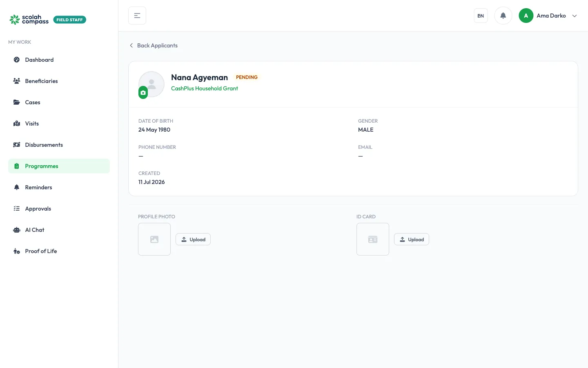Click the back chevron arrow icon
This screenshot has height=368, width=588.
click(131, 45)
